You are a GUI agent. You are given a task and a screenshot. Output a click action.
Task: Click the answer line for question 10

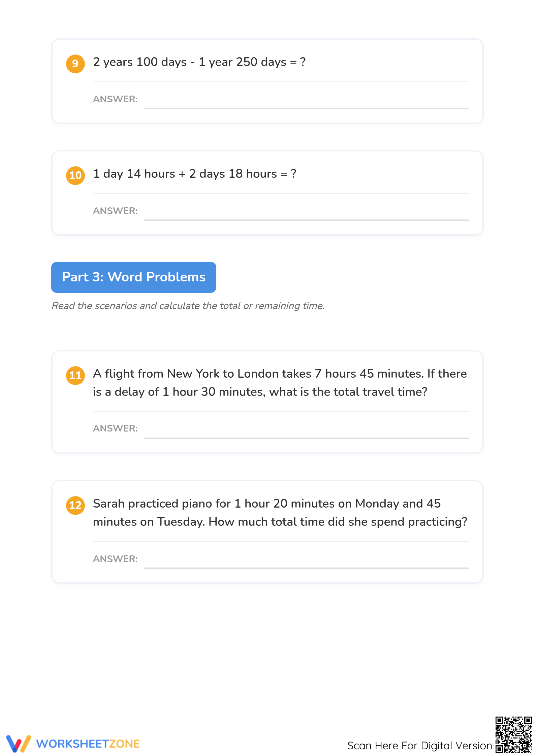306,220
